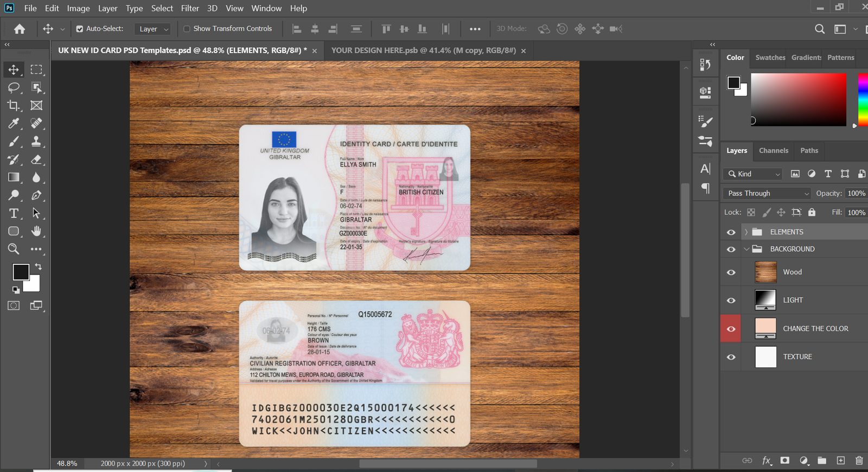Switch to the Channels tab
The height and width of the screenshot is (472, 868).
coord(773,151)
